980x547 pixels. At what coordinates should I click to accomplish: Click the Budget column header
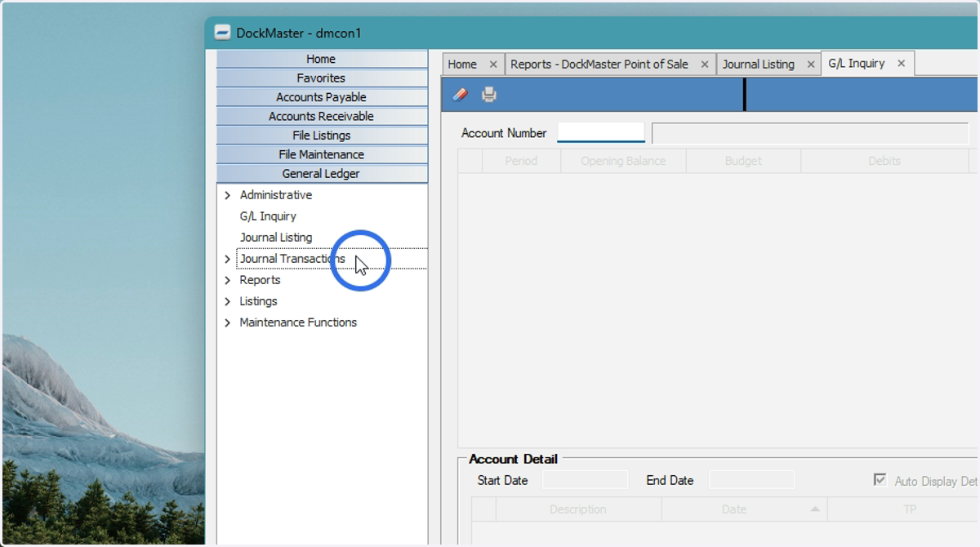743,161
